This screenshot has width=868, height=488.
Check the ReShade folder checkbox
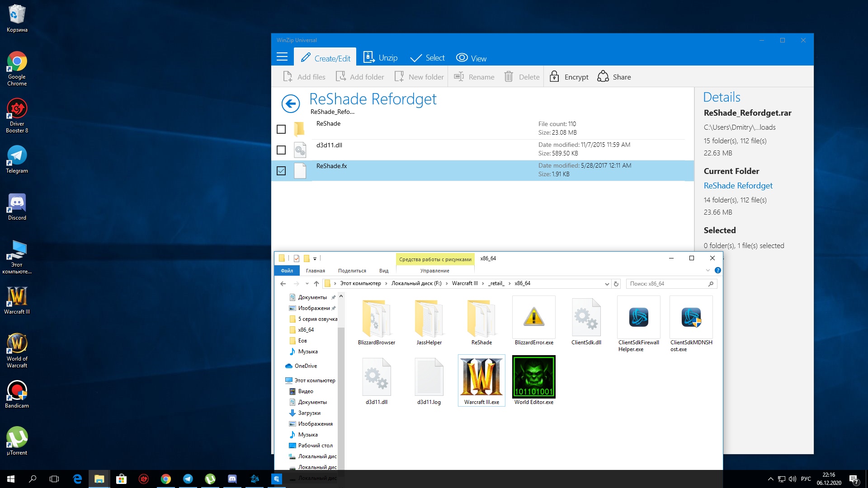coord(281,129)
